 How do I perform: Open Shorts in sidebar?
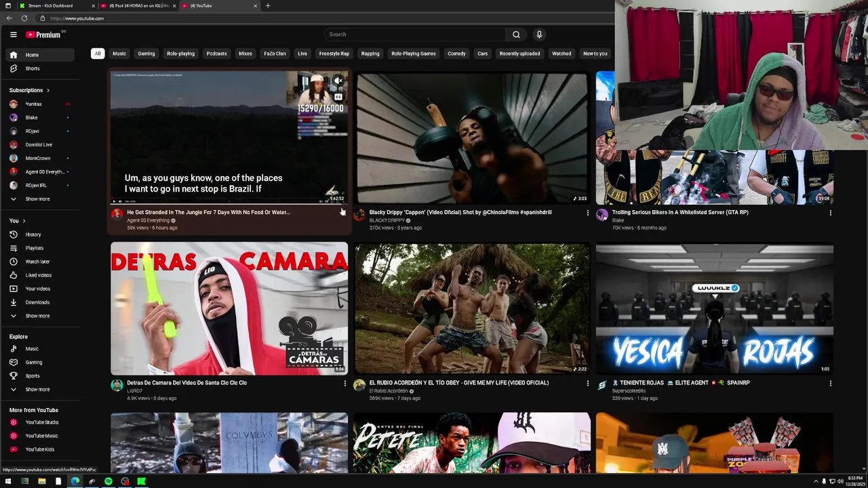(x=41, y=68)
